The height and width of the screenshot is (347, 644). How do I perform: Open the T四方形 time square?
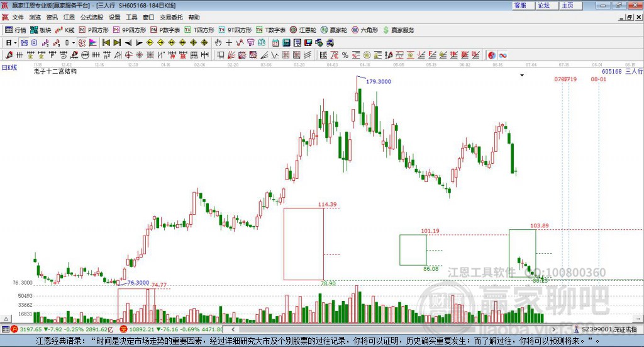pyautogui.click(x=199, y=30)
